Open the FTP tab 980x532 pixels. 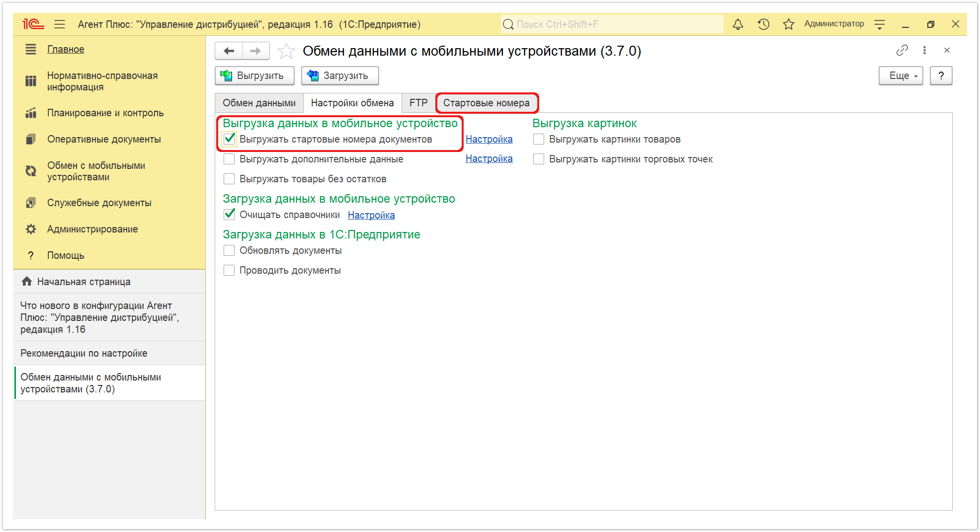coord(418,103)
